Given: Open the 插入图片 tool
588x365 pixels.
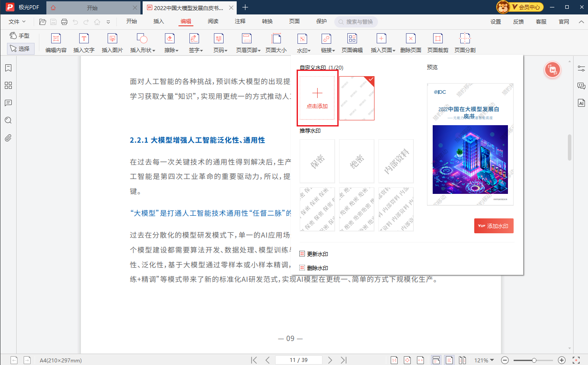Looking at the screenshot, I should 112,42.
